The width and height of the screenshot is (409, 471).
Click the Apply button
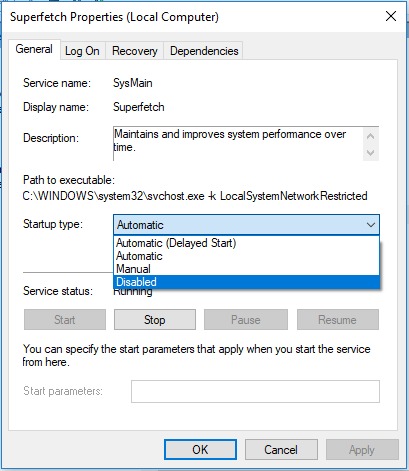[362, 449]
